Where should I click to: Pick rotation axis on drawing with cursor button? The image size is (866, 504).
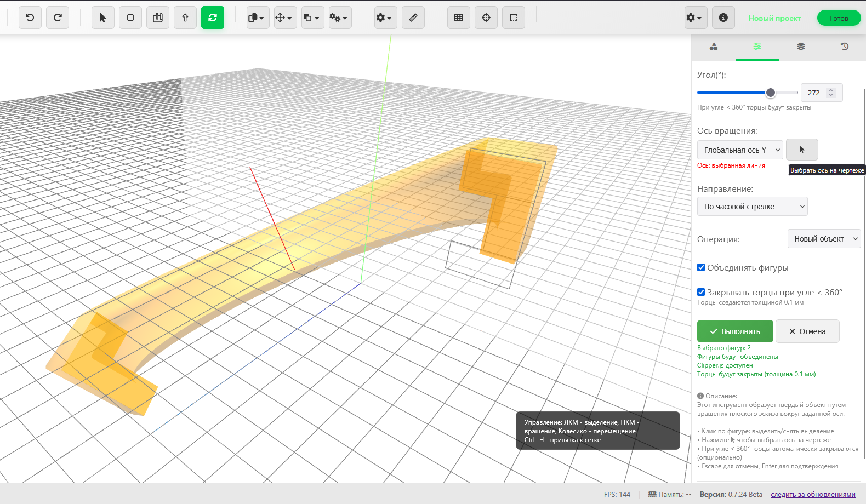click(802, 150)
